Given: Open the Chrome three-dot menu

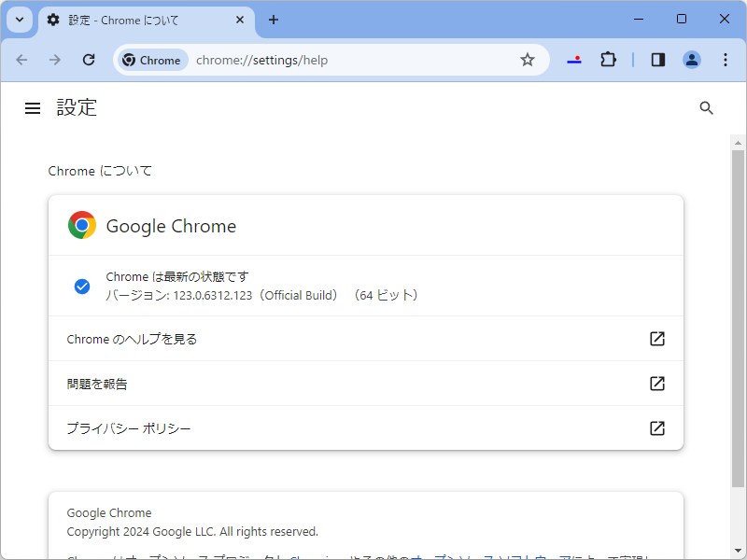Looking at the screenshot, I should pyautogui.click(x=726, y=59).
